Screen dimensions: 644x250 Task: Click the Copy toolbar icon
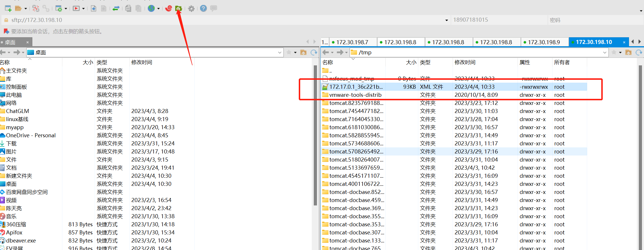point(128,8)
